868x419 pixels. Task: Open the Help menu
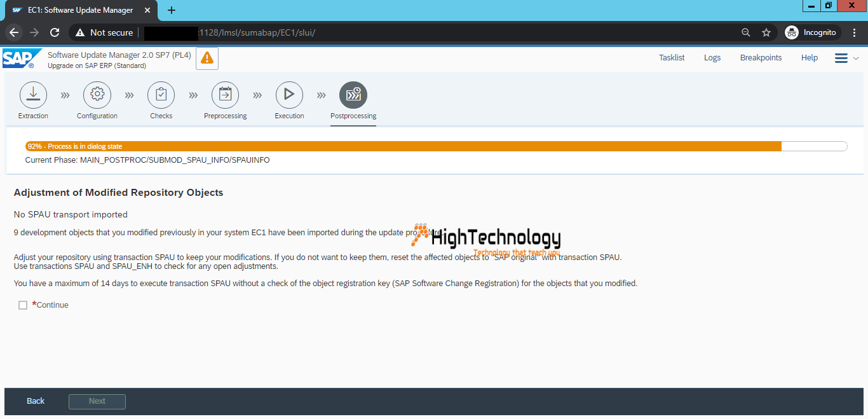point(810,58)
